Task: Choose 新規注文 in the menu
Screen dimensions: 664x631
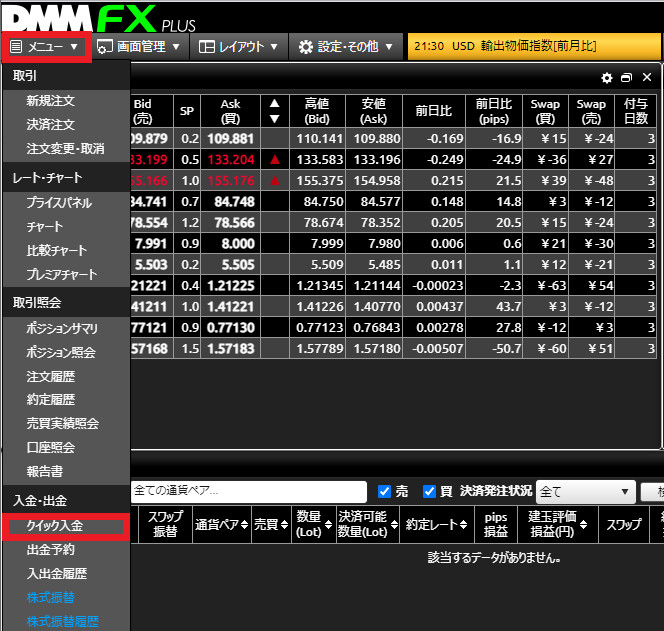Action: (x=51, y=101)
